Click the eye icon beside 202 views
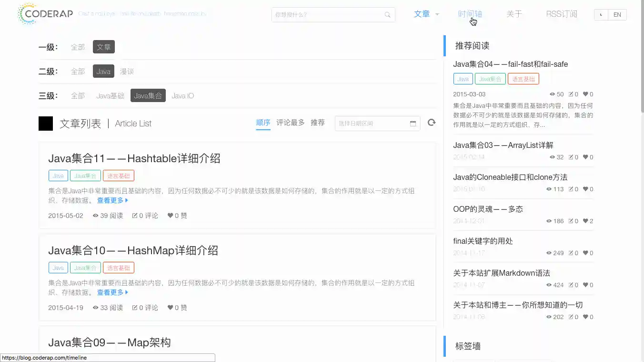The image size is (644, 362). point(549,317)
